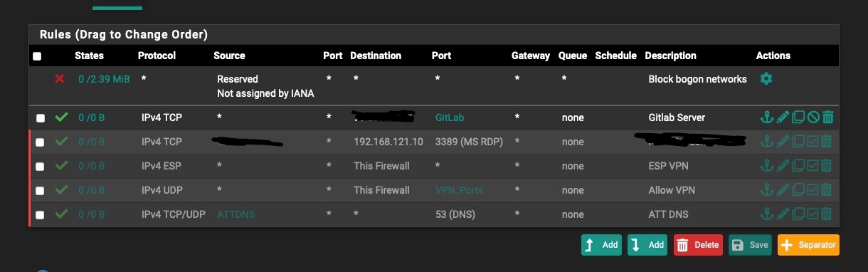Delete the ATT DNS rule via trash icon

pyautogui.click(x=827, y=214)
